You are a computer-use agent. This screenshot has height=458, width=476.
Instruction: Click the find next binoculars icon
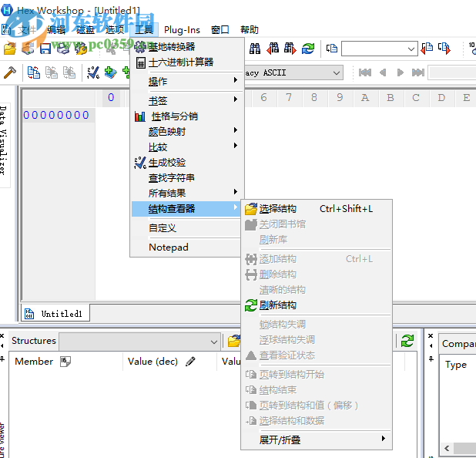pos(290,49)
